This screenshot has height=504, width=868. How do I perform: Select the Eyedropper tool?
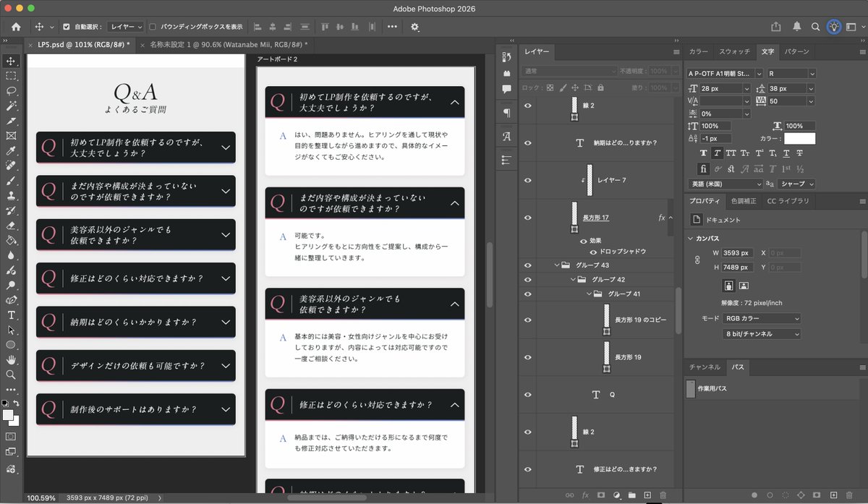(x=11, y=151)
